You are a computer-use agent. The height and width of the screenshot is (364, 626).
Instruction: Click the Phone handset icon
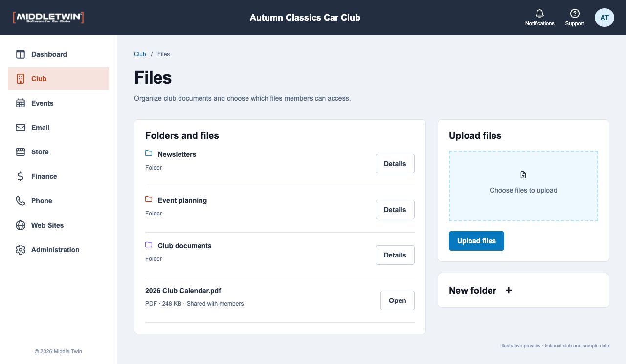point(21,201)
